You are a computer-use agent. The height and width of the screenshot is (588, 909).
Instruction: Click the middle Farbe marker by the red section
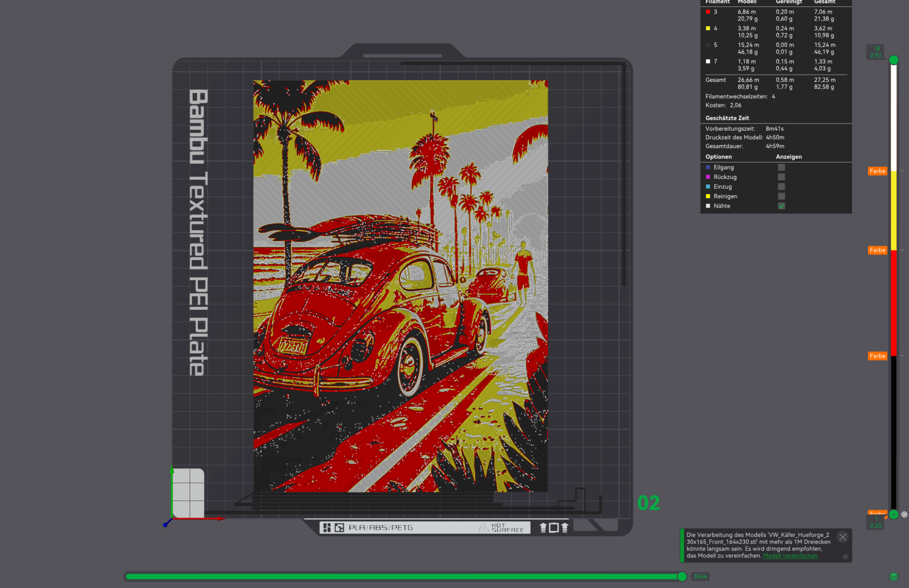(877, 250)
